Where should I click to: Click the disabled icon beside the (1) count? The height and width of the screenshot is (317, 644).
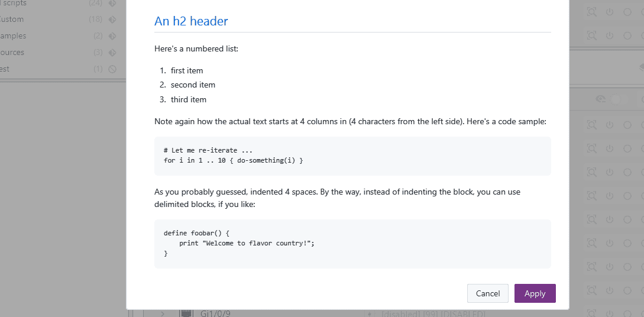tap(112, 69)
